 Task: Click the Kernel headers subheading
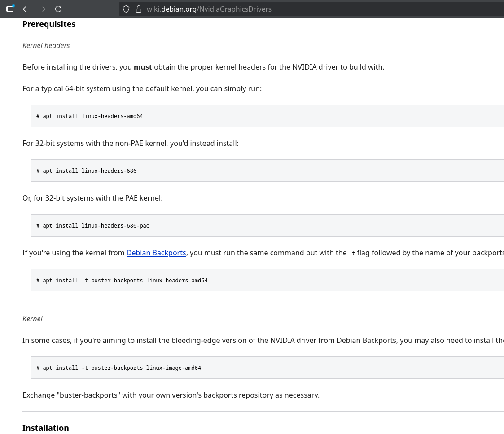(x=46, y=45)
